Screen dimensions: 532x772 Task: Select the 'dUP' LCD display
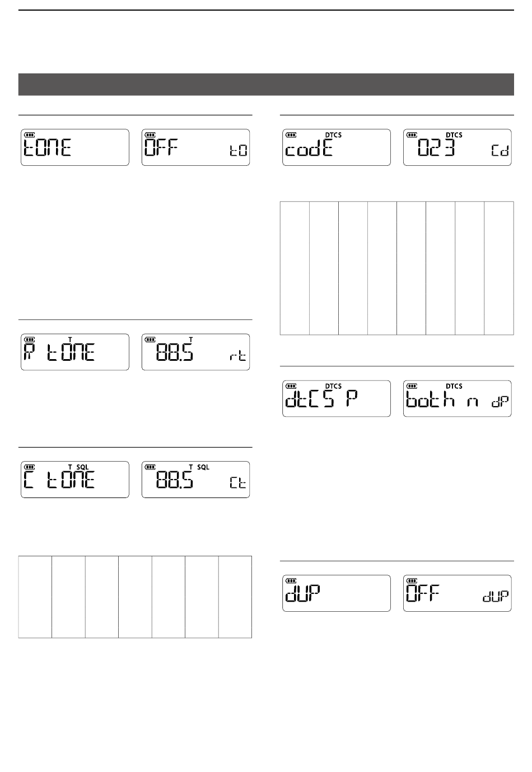337,593
